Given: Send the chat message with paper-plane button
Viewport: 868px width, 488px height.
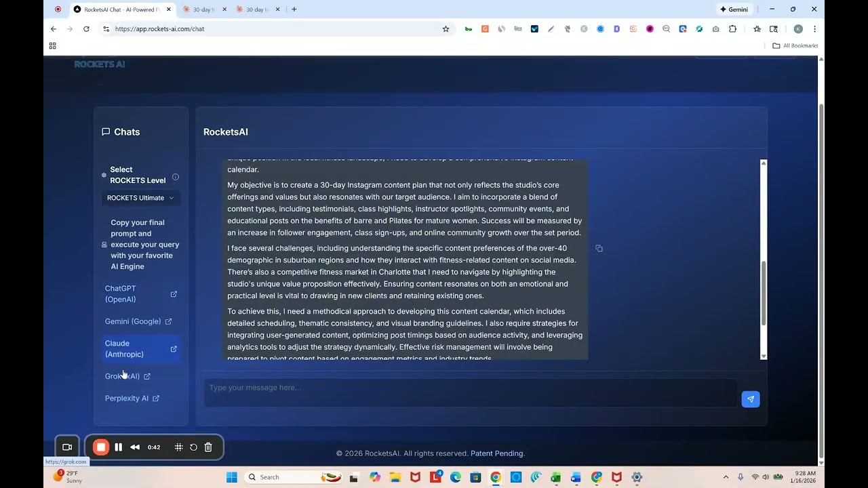Looking at the screenshot, I should click(x=750, y=399).
